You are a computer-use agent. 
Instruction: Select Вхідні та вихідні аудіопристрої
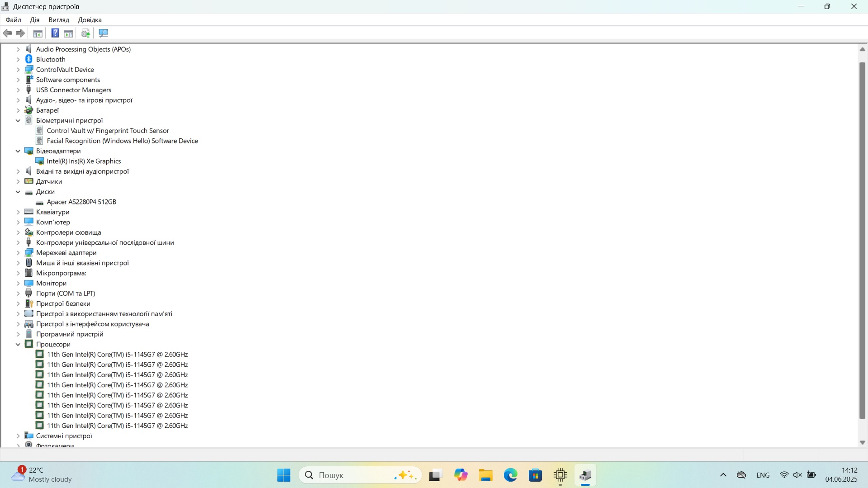(x=82, y=171)
